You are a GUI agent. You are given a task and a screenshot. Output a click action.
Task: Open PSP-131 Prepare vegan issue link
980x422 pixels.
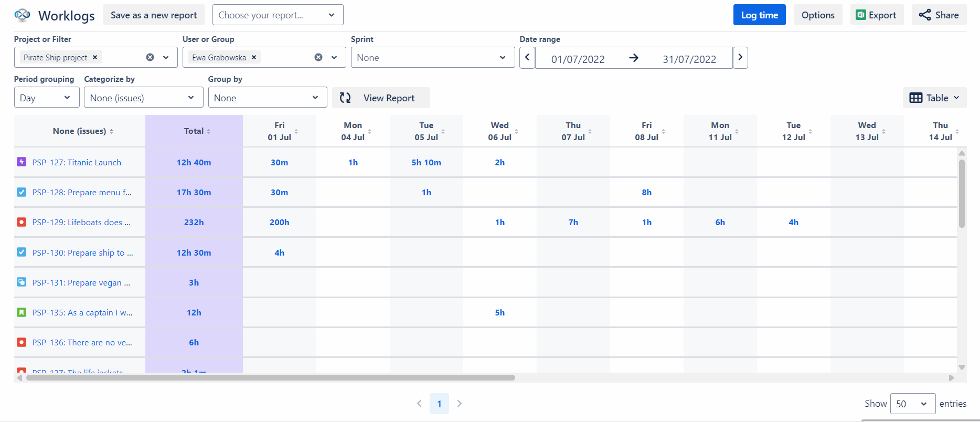pos(81,282)
